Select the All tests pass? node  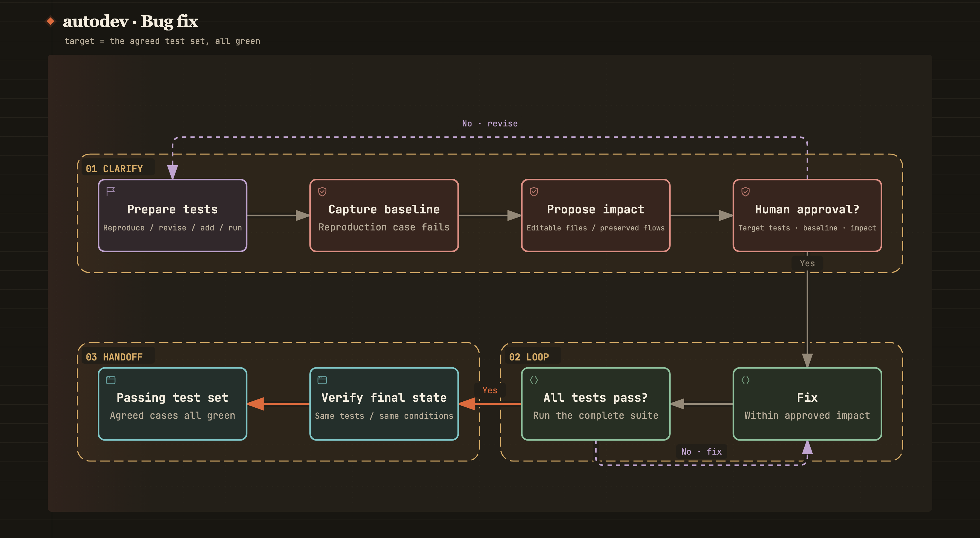pyautogui.click(x=595, y=404)
